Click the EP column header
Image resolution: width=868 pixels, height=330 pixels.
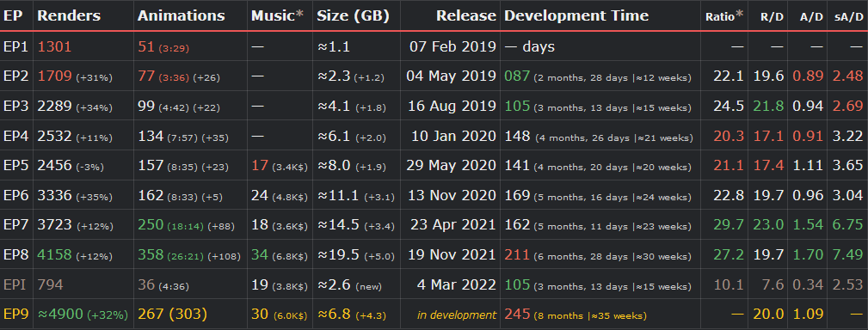point(13,16)
